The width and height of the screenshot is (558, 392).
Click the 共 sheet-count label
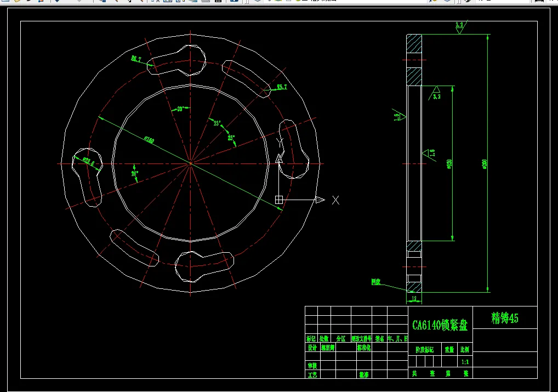414,373
